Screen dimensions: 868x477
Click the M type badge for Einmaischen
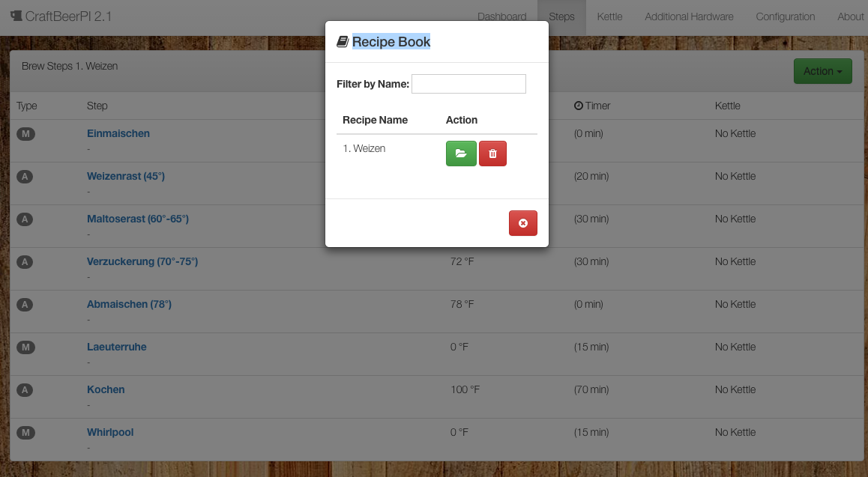(25, 134)
